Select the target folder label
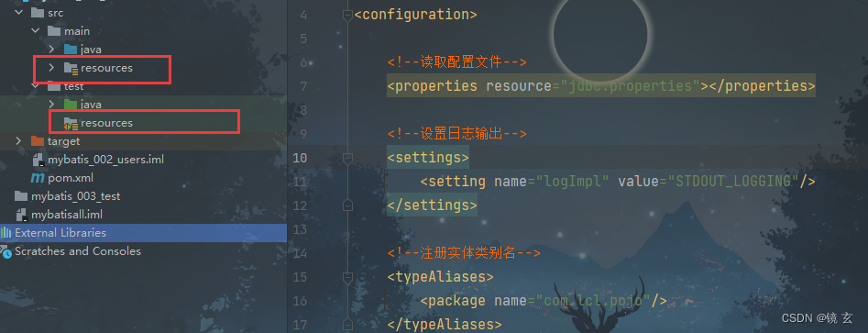This screenshot has height=333, width=868. tap(63, 141)
